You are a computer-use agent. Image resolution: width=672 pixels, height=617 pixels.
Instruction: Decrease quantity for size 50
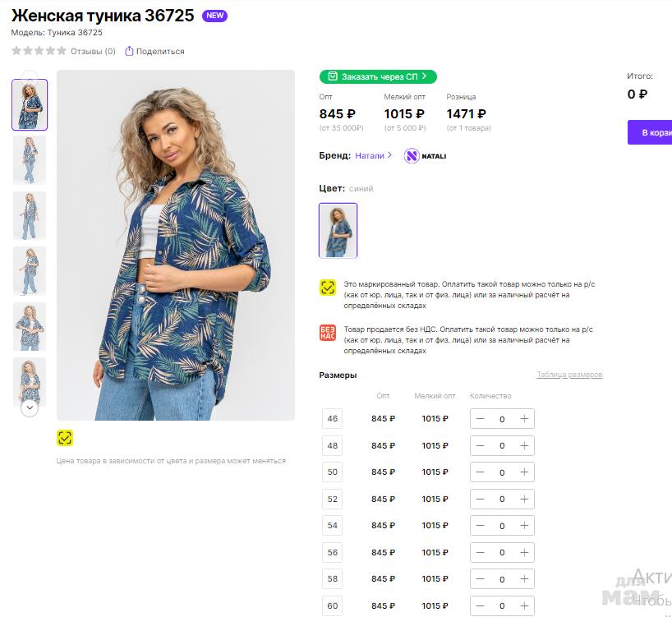click(x=480, y=472)
